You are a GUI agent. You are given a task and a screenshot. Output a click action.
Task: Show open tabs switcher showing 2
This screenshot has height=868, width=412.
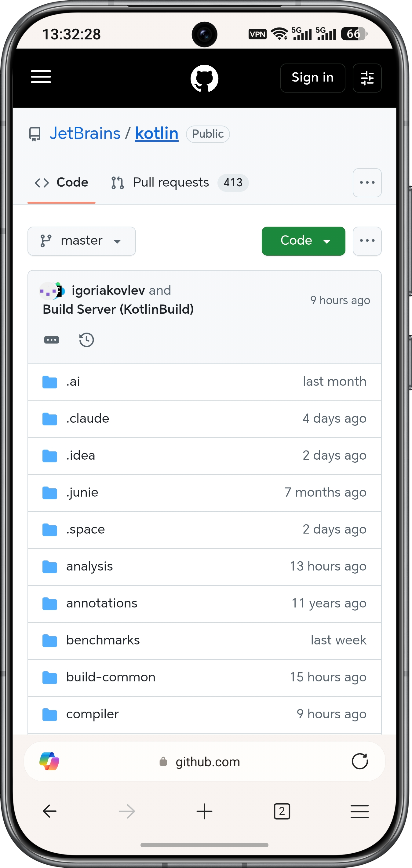click(x=282, y=811)
